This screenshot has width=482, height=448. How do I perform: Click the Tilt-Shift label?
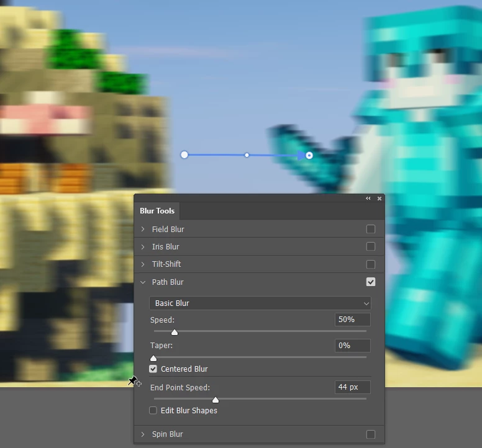tap(166, 264)
